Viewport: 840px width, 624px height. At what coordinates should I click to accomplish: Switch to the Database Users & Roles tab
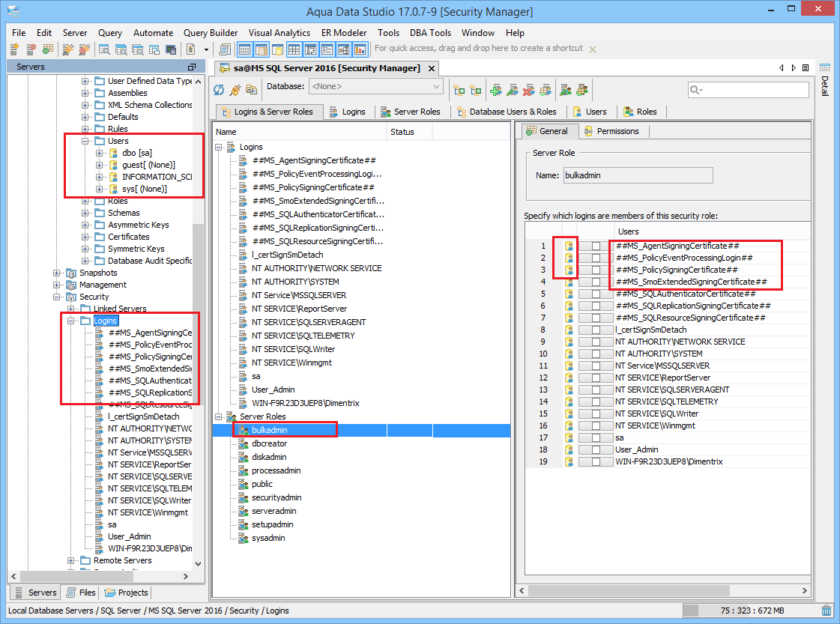[507, 112]
